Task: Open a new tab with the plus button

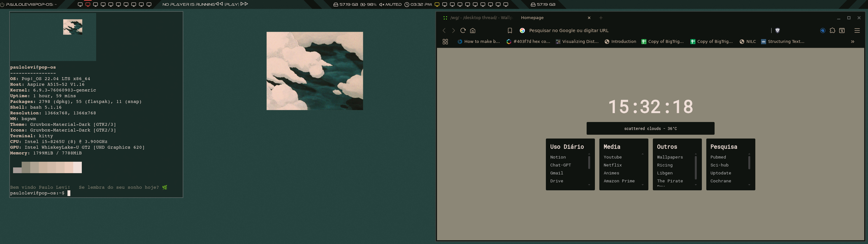Action: 601,18
